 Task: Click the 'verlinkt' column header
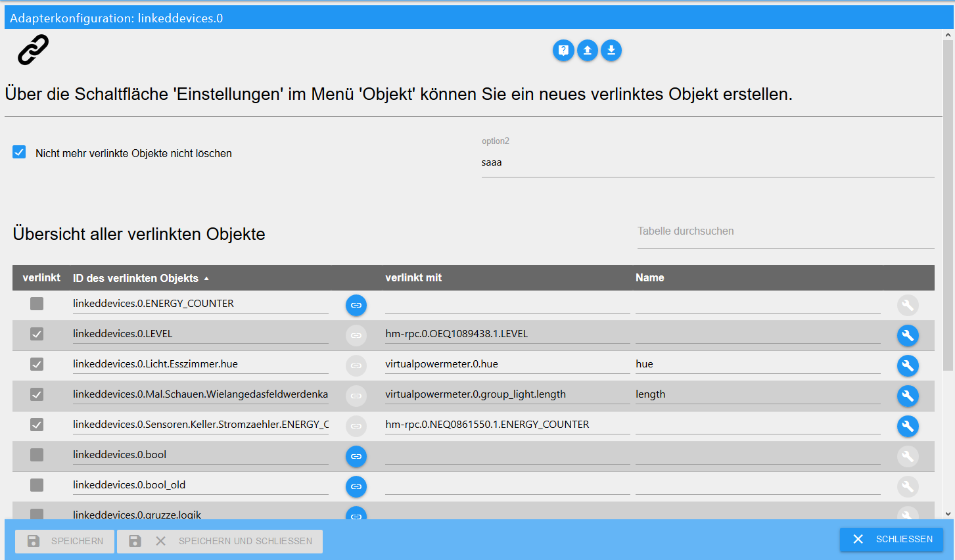tap(41, 278)
